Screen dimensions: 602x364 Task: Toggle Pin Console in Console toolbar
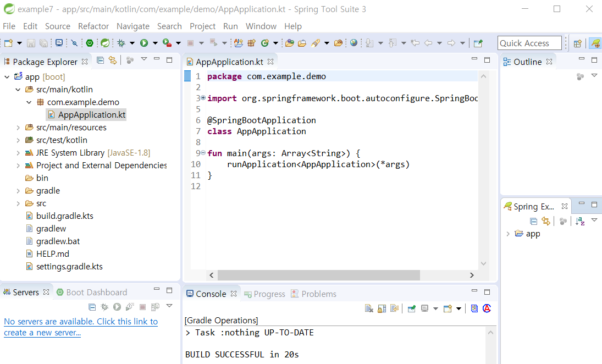point(412,308)
